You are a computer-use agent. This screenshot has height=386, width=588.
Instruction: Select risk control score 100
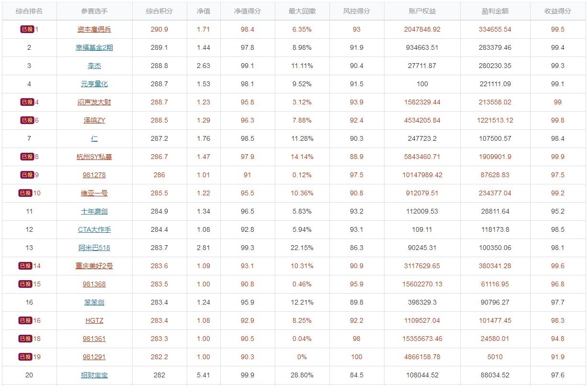pos(357,357)
